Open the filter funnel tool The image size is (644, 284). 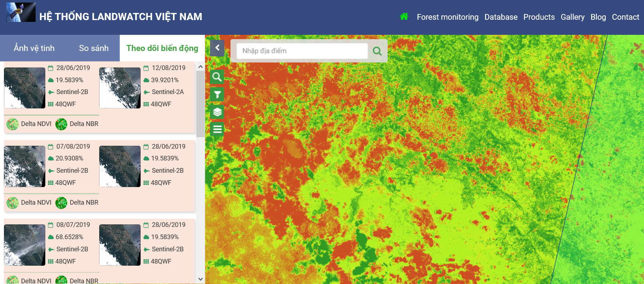click(217, 94)
